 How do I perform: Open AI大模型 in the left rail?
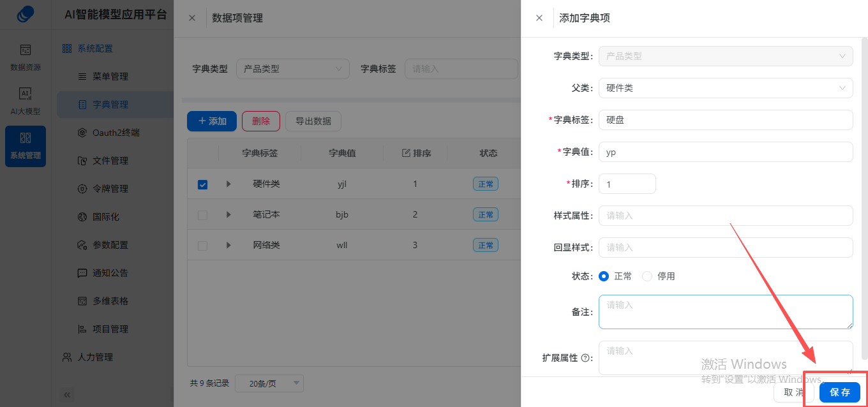pyautogui.click(x=26, y=101)
